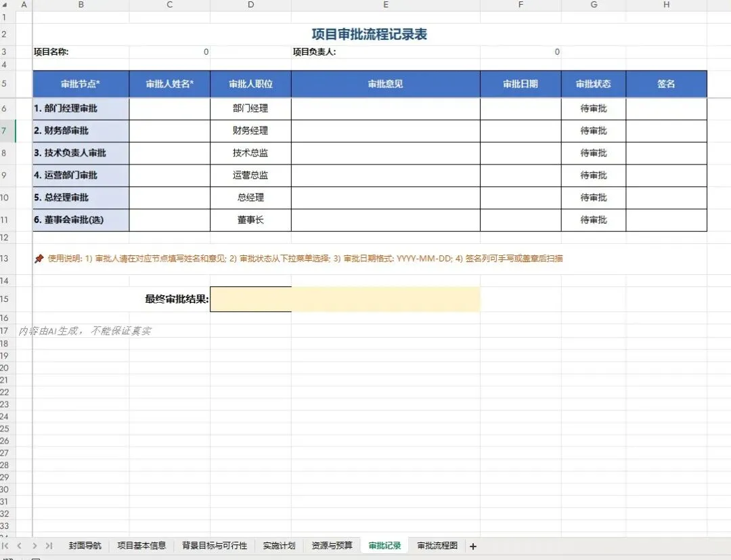
Task: Select the 审批日期 header cell
Action: pyautogui.click(x=520, y=84)
